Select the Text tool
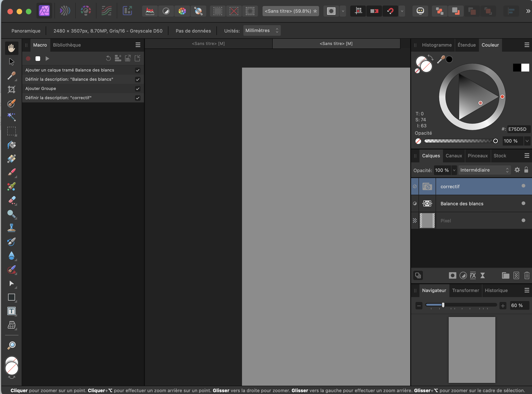Screen dimensions: 532x394 [11, 311]
